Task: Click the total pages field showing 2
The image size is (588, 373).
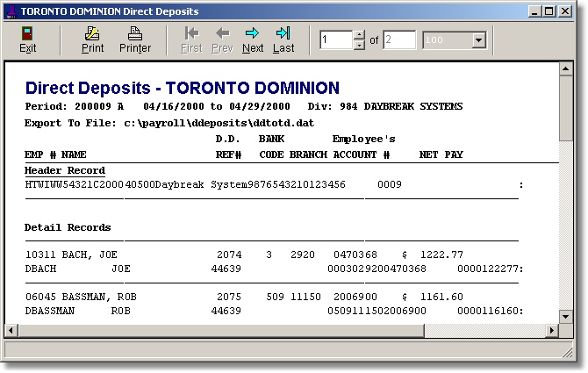Action: pyautogui.click(x=399, y=39)
